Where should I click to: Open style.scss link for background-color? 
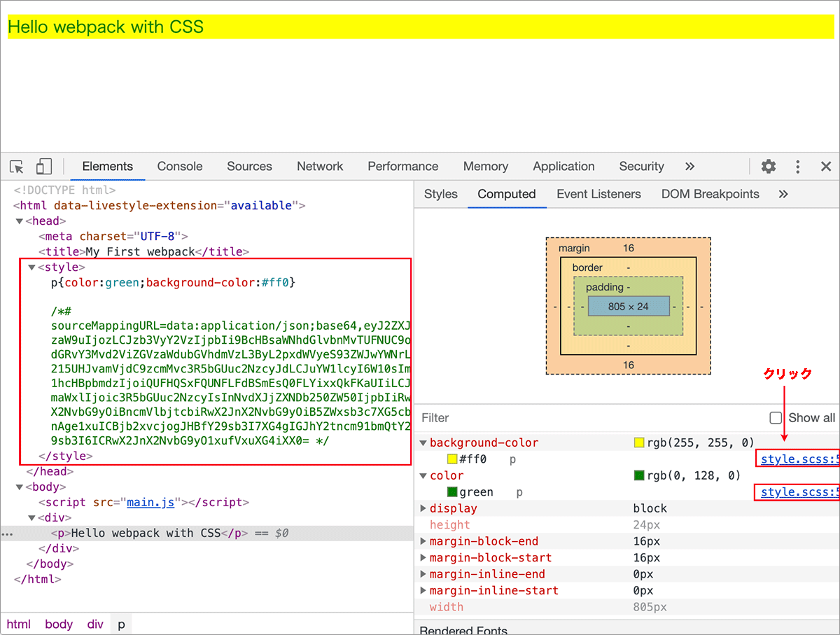click(799, 459)
